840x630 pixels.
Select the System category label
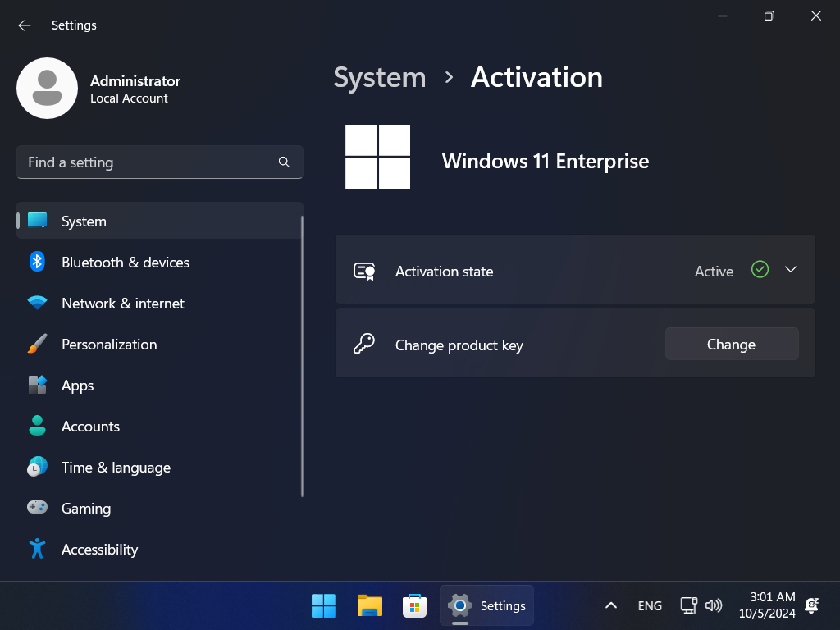pos(84,221)
